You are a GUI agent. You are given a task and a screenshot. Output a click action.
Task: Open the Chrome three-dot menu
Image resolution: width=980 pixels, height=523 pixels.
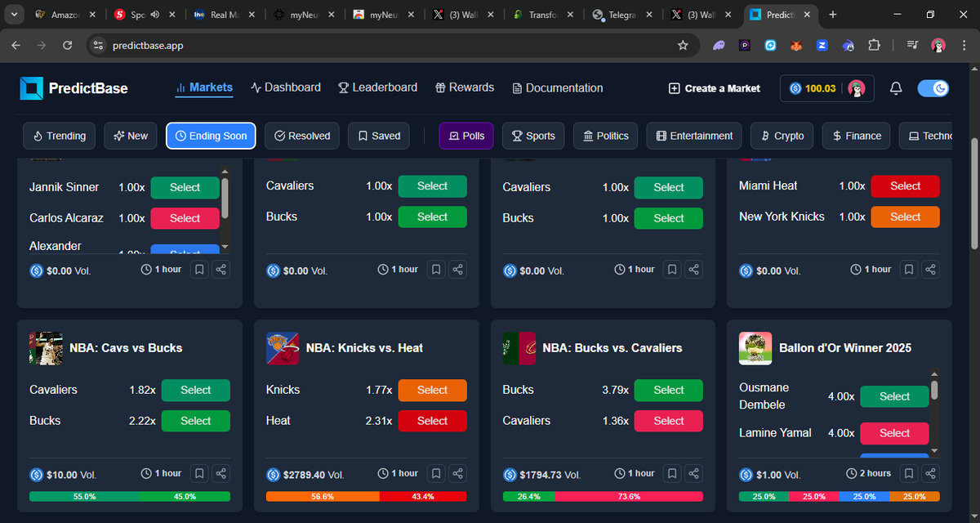point(964,46)
